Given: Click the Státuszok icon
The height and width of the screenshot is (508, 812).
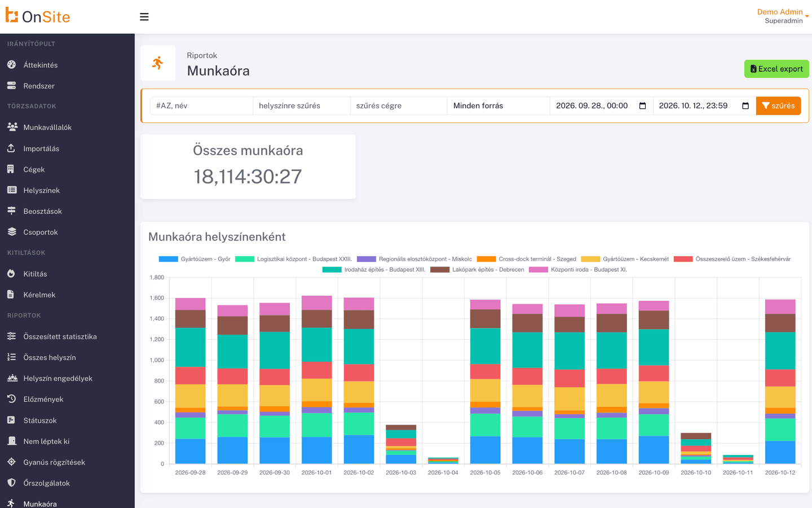Looking at the screenshot, I should tap(11, 420).
